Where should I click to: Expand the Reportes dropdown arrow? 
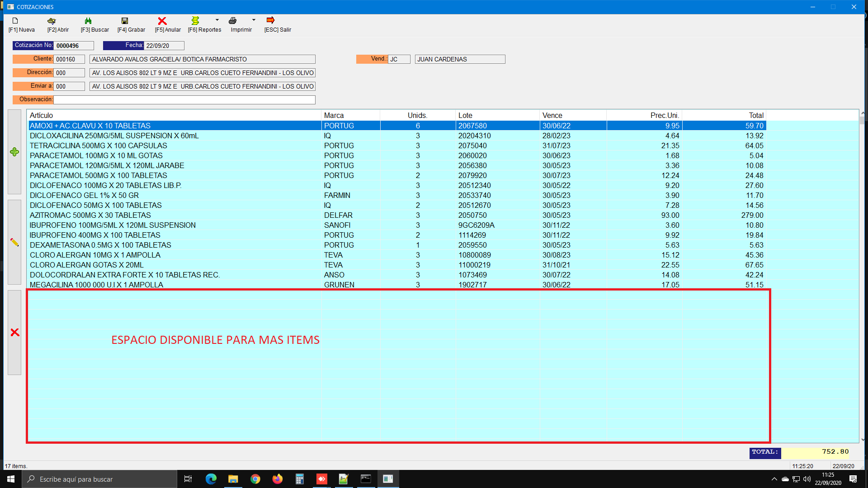[217, 20]
